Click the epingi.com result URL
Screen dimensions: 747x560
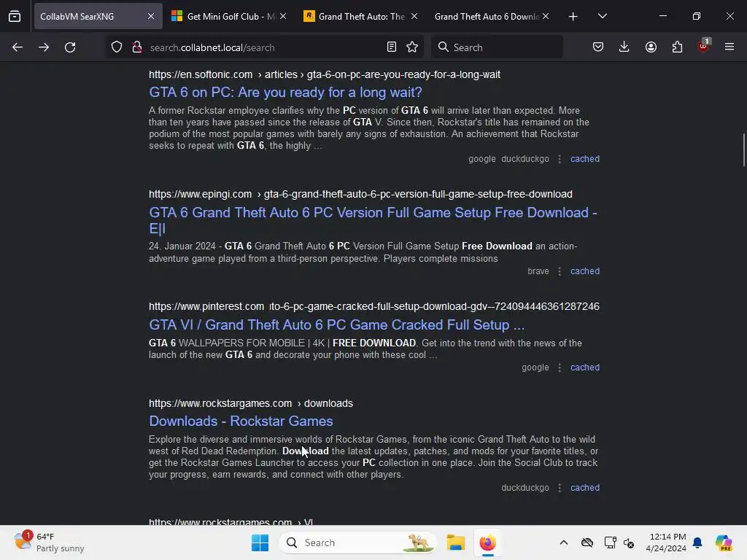click(x=360, y=194)
